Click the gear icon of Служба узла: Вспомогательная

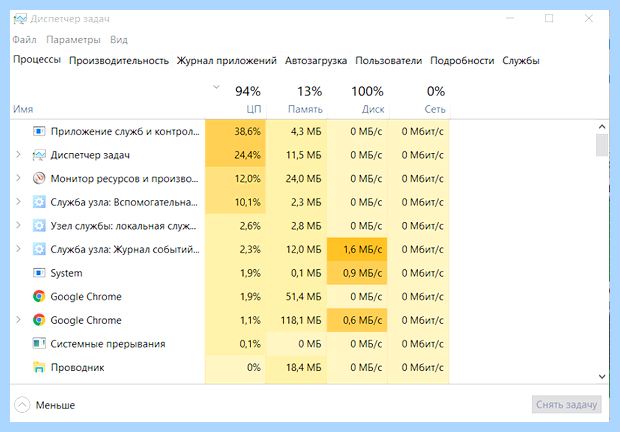tap(39, 202)
